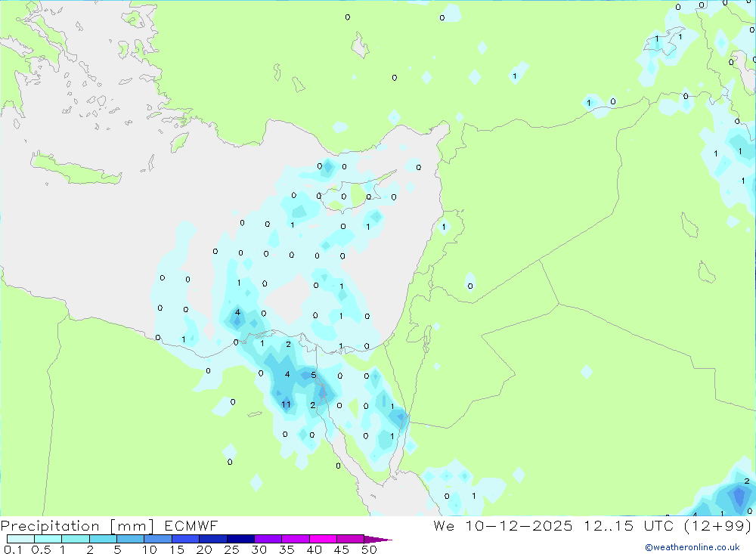
Task: Click legend scale label '30'
Action: click(259, 549)
